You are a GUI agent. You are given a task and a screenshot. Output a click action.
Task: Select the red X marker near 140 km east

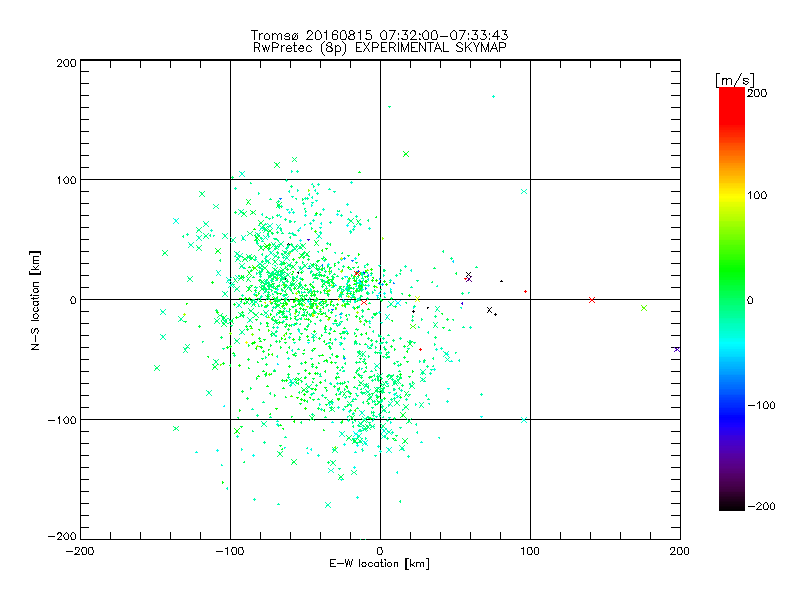coord(592,300)
